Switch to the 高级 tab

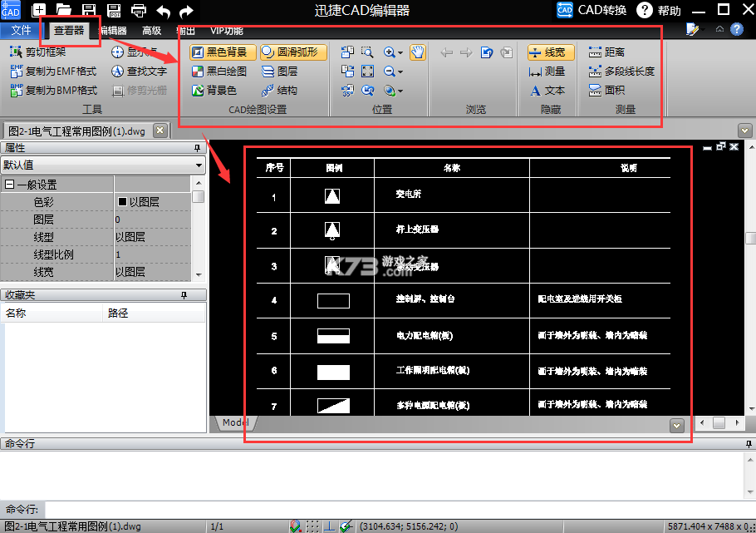[x=151, y=31]
